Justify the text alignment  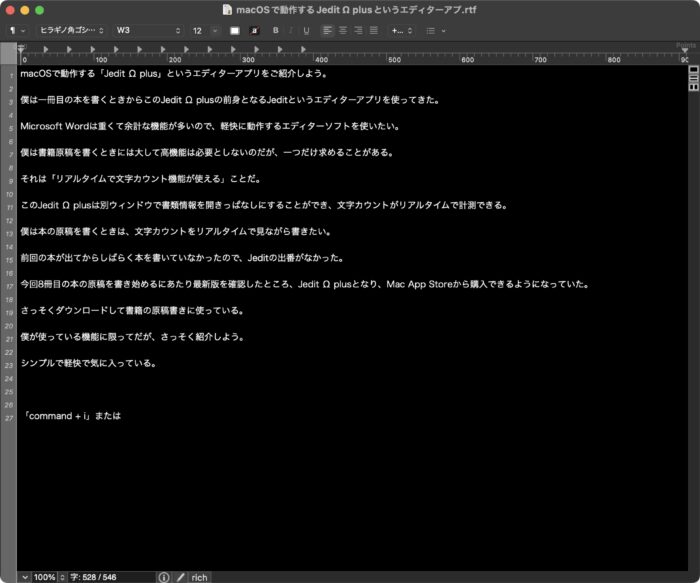pyautogui.click(x=373, y=30)
